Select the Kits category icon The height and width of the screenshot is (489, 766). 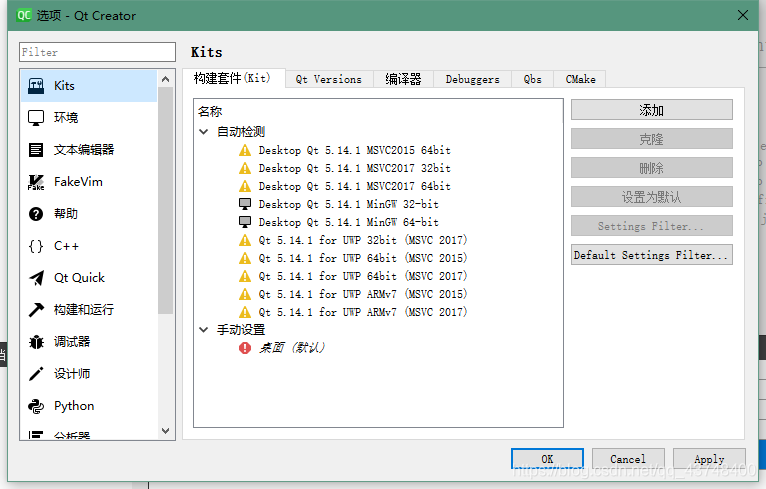(36, 86)
